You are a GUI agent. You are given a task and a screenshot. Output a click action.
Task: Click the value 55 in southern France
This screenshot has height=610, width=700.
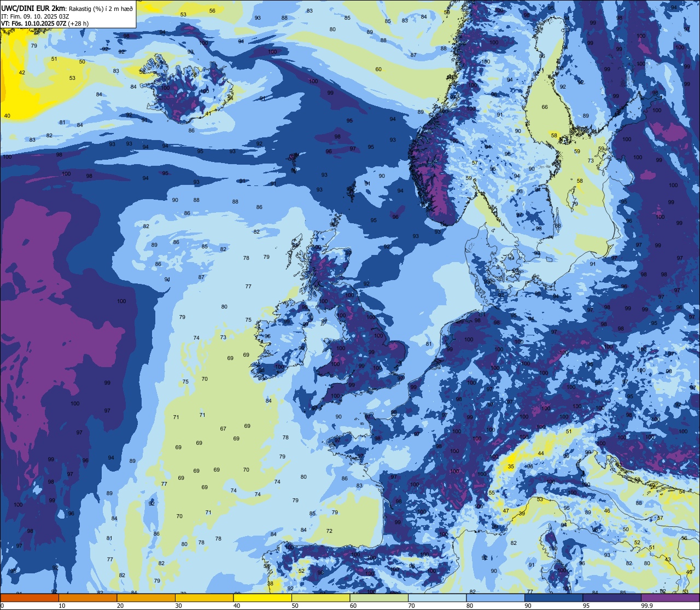pyautogui.click(x=492, y=493)
